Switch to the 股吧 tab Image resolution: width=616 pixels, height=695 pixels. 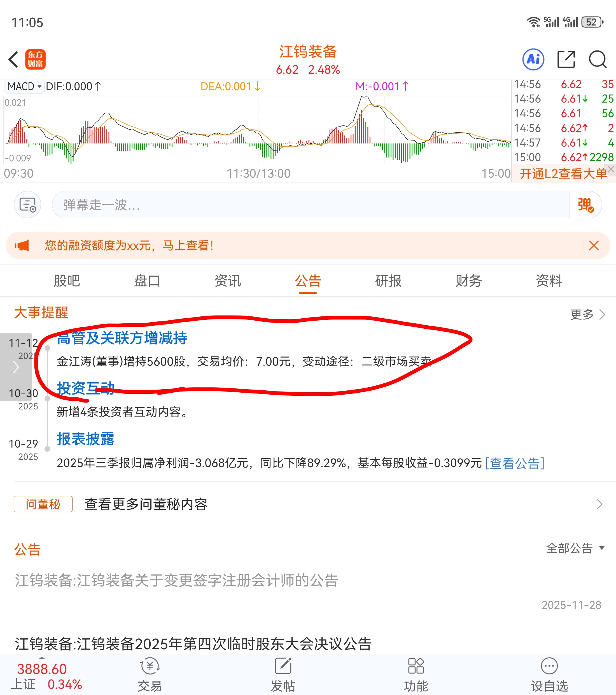click(67, 281)
